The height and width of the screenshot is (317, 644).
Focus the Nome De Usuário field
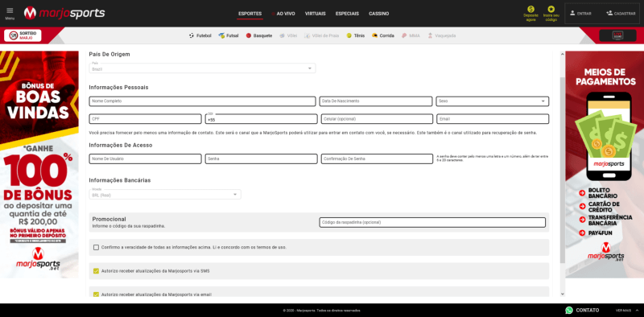click(145, 159)
